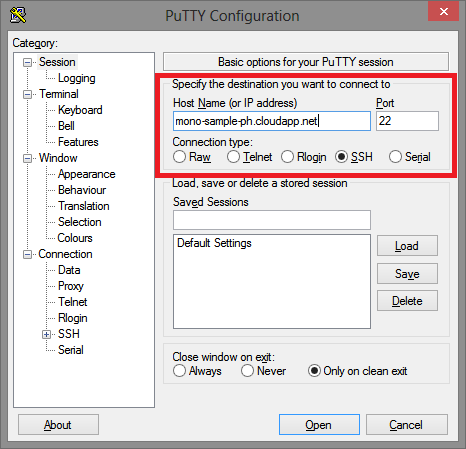This screenshot has width=466, height=449.
Task: Save the current session
Action: pyautogui.click(x=407, y=273)
